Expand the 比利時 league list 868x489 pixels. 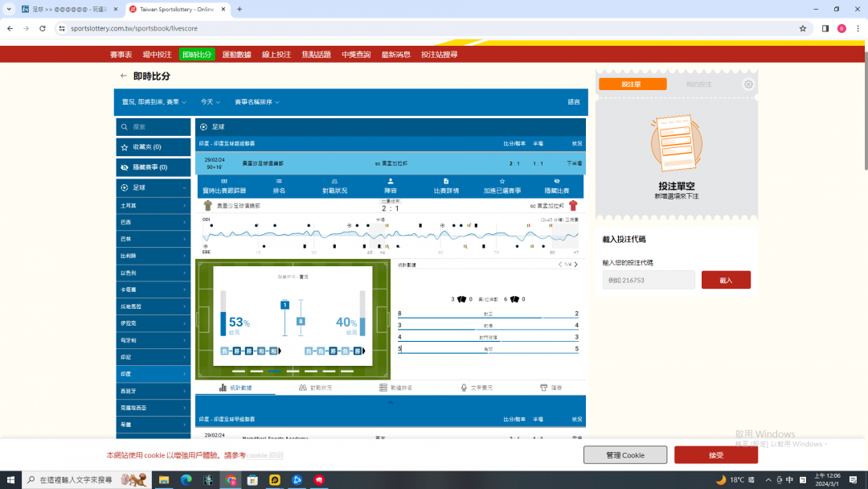click(154, 256)
